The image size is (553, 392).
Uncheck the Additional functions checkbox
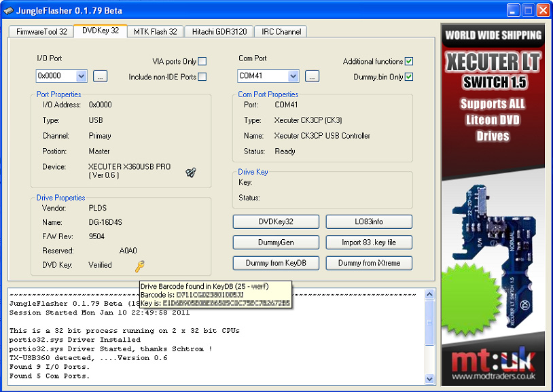point(409,61)
